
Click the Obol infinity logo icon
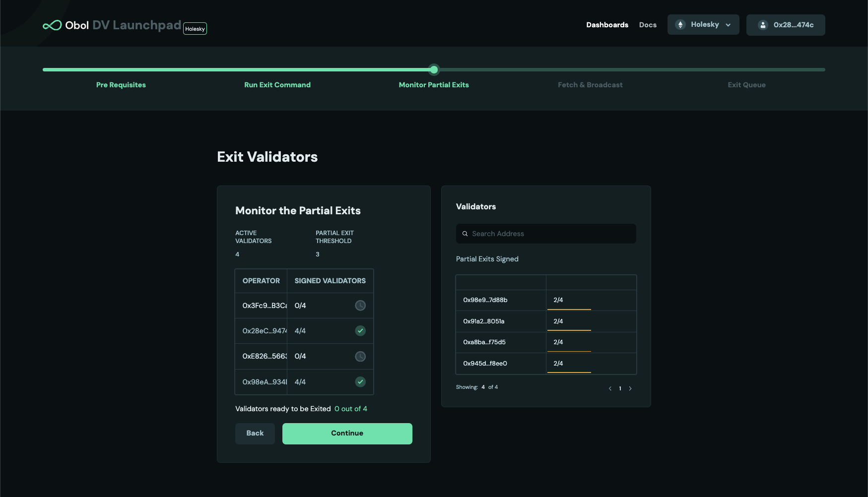pyautogui.click(x=52, y=25)
